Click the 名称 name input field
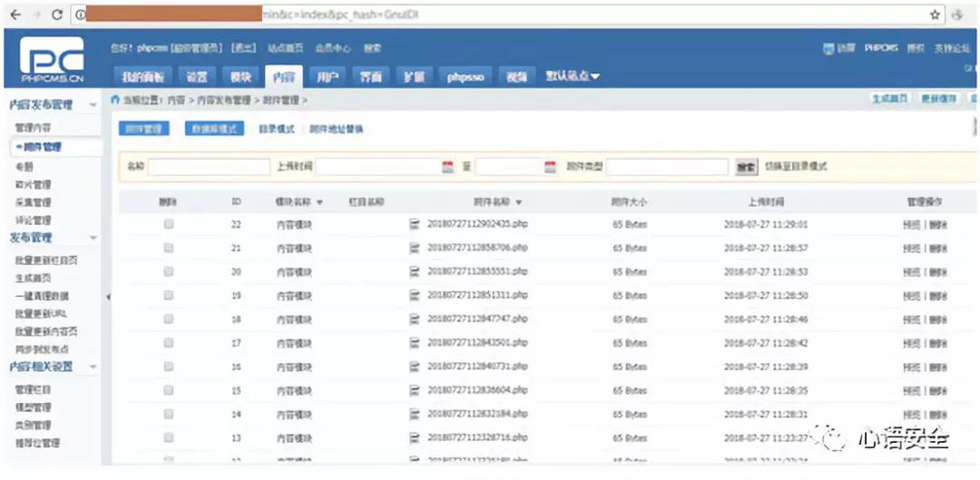 tap(209, 167)
